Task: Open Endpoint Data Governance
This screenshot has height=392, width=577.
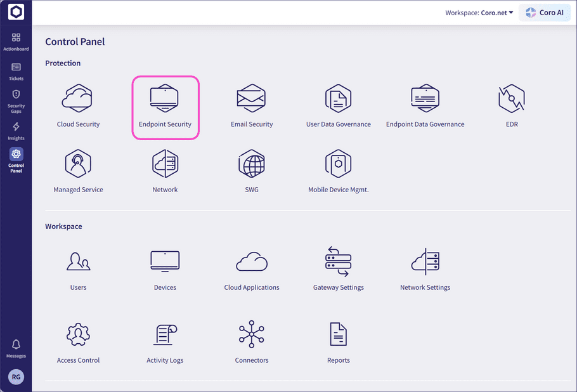Action: pyautogui.click(x=425, y=105)
